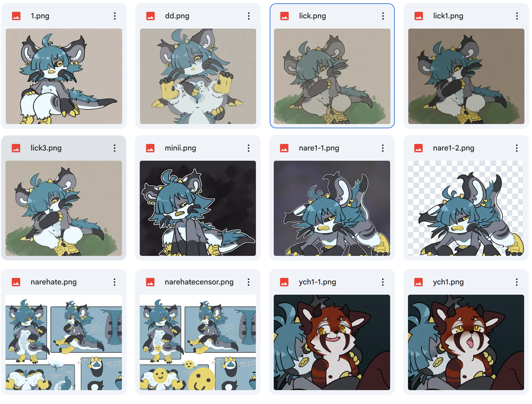
Task: Open more actions for nare1-1.png
Action: coord(383,148)
